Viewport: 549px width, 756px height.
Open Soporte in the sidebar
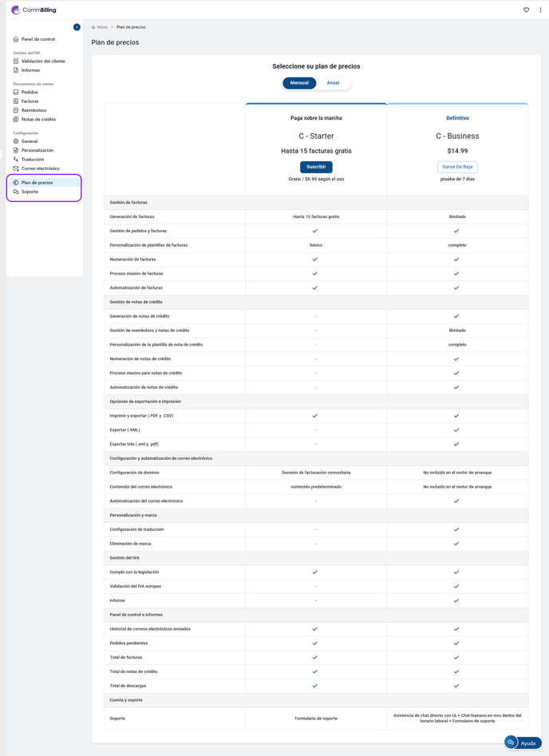tap(30, 192)
